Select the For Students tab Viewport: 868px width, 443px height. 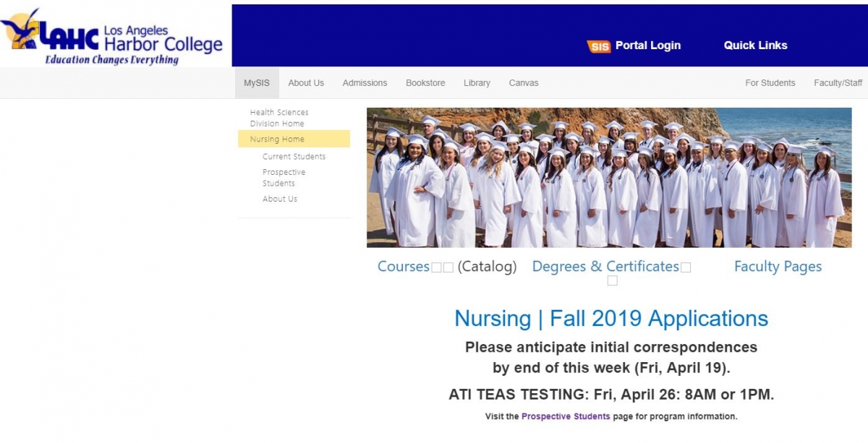point(770,83)
